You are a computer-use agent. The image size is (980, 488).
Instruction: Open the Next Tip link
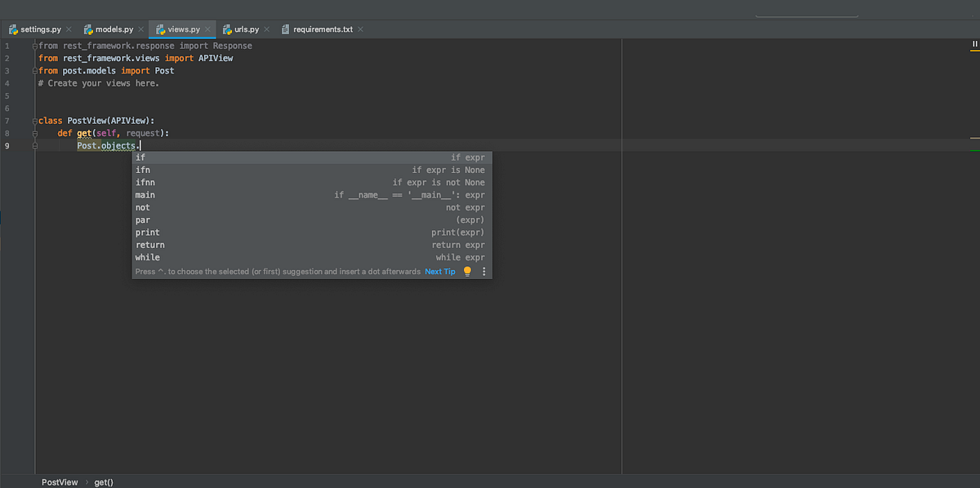440,271
